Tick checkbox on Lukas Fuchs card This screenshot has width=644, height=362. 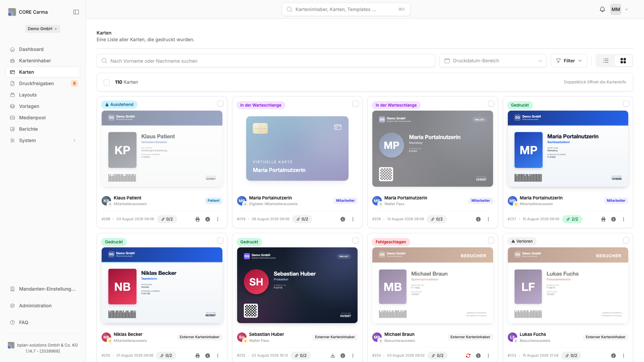tap(626, 240)
